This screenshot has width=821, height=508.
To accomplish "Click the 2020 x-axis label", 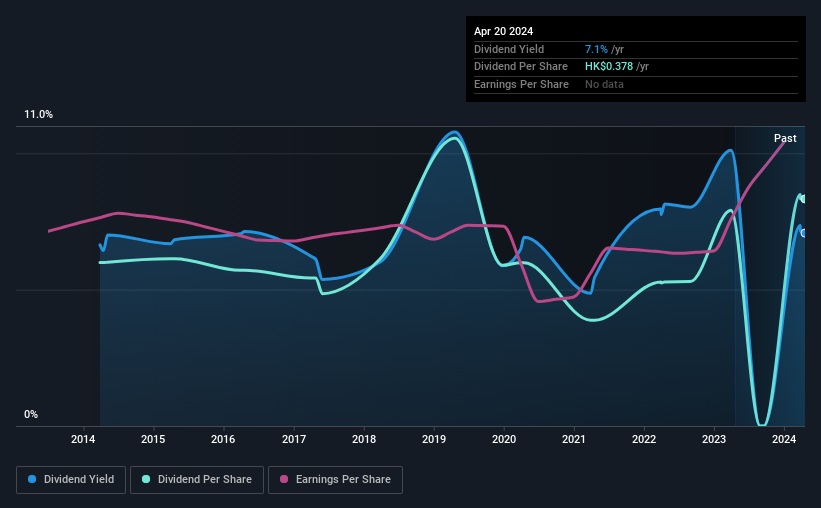I will (x=504, y=439).
